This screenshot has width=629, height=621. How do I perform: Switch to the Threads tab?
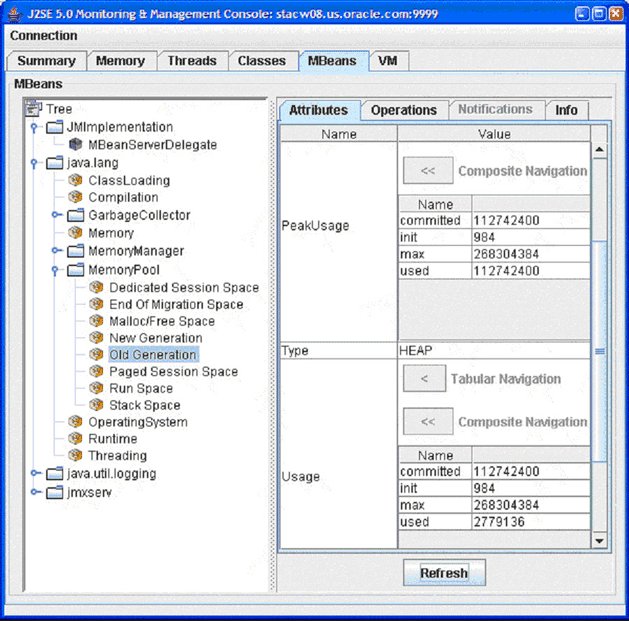coord(191,61)
